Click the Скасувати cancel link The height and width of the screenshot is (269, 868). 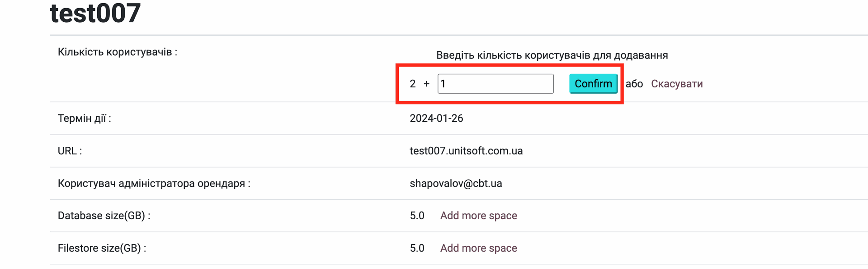677,84
